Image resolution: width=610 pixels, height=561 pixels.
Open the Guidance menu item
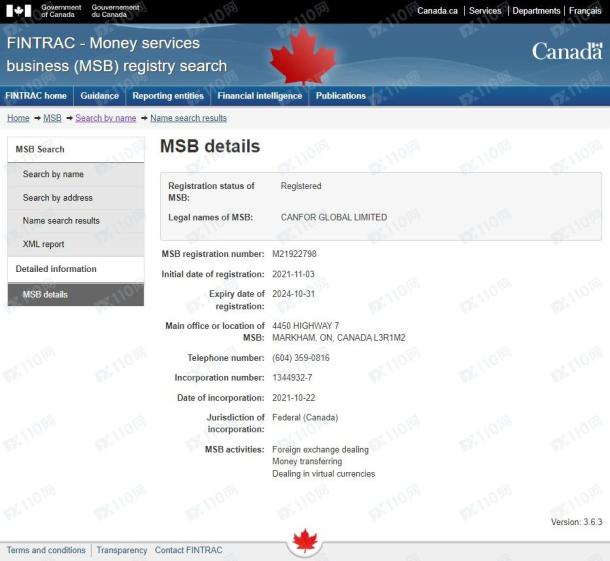100,96
